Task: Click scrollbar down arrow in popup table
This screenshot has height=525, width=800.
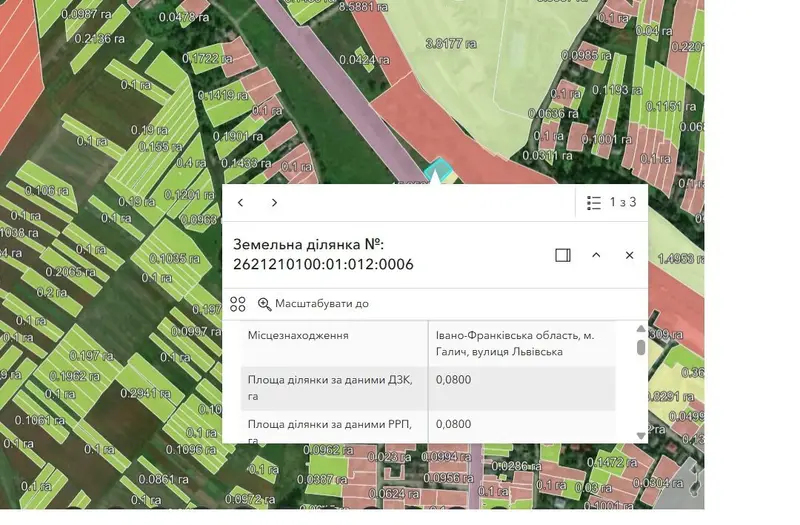Action: 641,436
